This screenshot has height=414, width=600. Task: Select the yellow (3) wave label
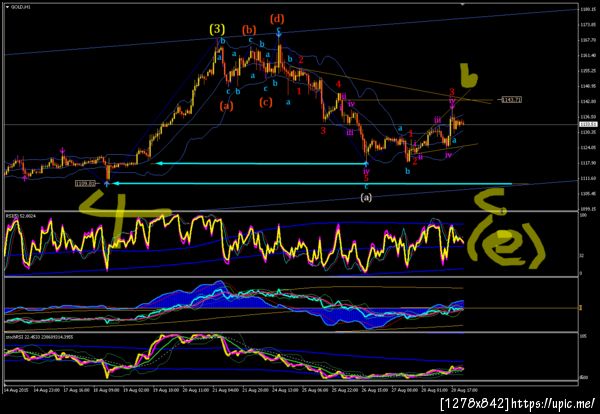(217, 28)
